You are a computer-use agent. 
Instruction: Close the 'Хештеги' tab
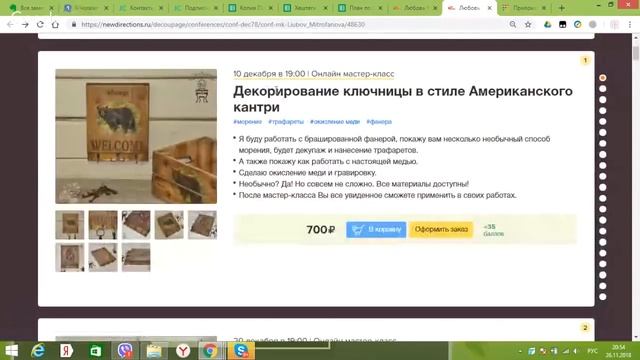tap(325, 8)
